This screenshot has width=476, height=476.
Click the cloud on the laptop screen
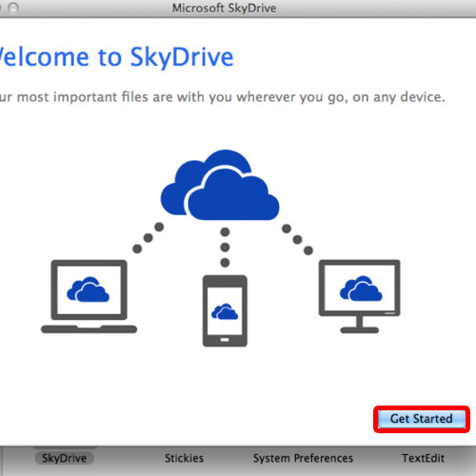tap(88, 289)
